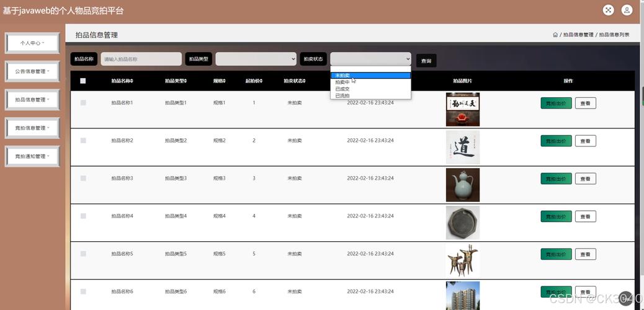This screenshot has height=310, width=644.
Task: Click 查看 for 拍品名称1
Action: tap(585, 104)
